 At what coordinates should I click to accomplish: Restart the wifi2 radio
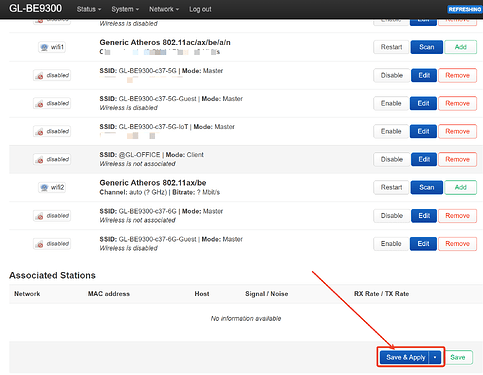[391, 187]
